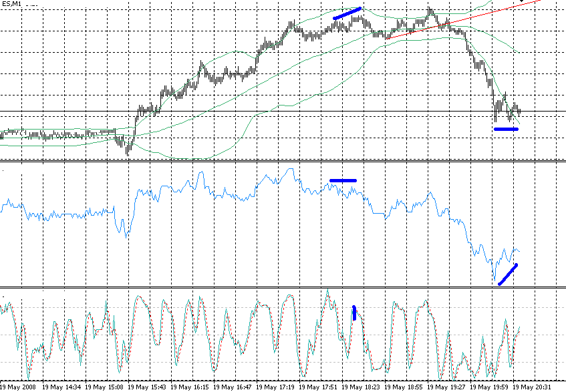The image size is (566, 392).
Task: Click the '19 May 14:34' time label
Action: 61,387
